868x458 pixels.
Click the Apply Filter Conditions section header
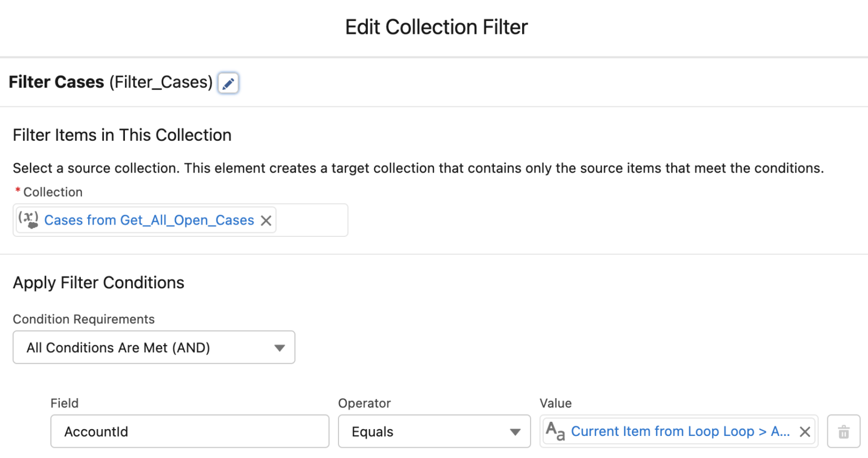click(x=98, y=282)
